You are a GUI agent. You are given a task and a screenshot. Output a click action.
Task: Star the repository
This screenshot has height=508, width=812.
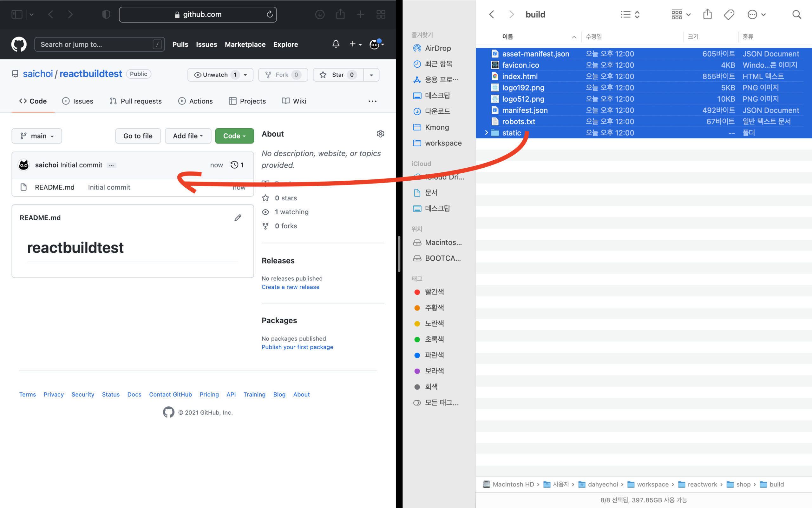[x=338, y=75]
